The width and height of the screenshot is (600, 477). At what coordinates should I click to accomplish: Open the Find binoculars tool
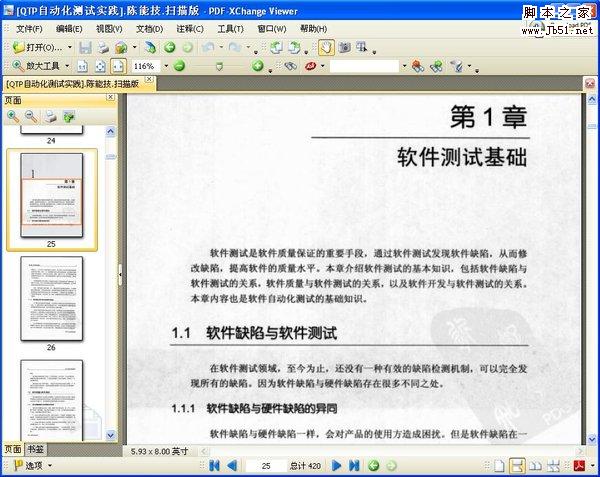tap(290, 66)
